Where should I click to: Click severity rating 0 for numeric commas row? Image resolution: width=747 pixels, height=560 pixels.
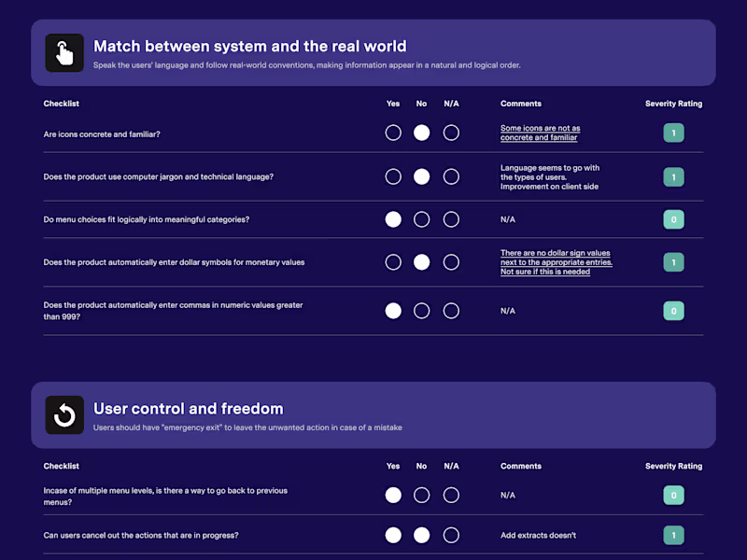[673, 310]
